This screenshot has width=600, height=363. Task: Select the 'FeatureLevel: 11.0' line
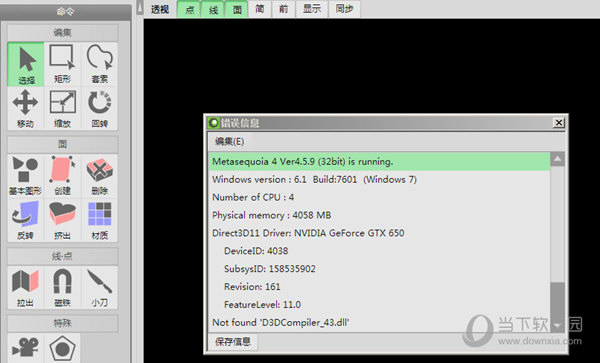pyautogui.click(x=379, y=304)
